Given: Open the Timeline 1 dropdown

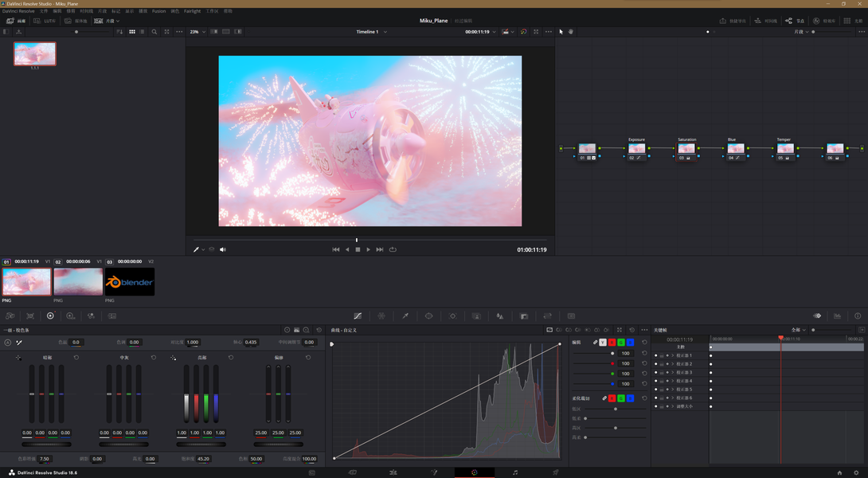Looking at the screenshot, I should coord(371,32).
